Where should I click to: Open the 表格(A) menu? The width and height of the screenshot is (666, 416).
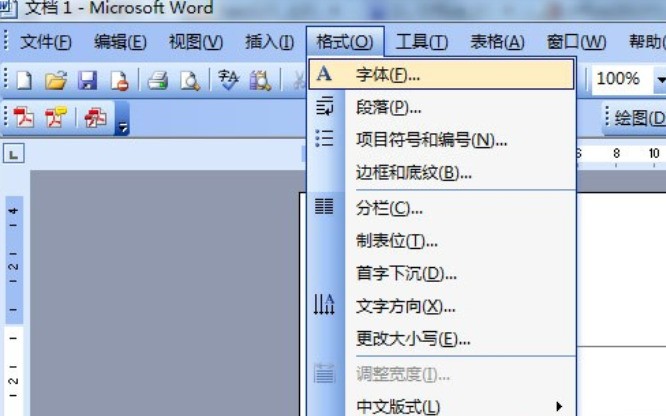[x=497, y=42]
